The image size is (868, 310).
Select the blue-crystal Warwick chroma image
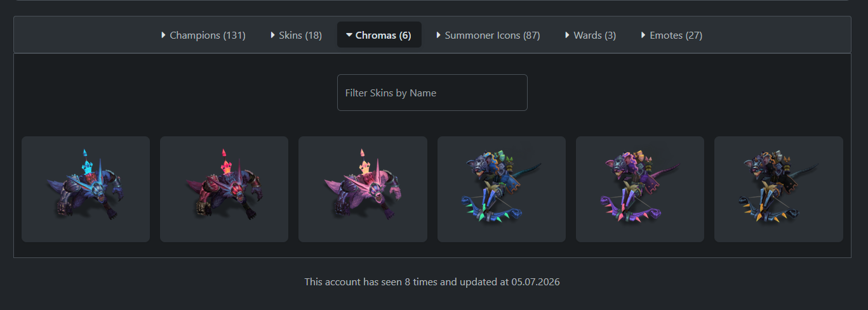click(86, 189)
